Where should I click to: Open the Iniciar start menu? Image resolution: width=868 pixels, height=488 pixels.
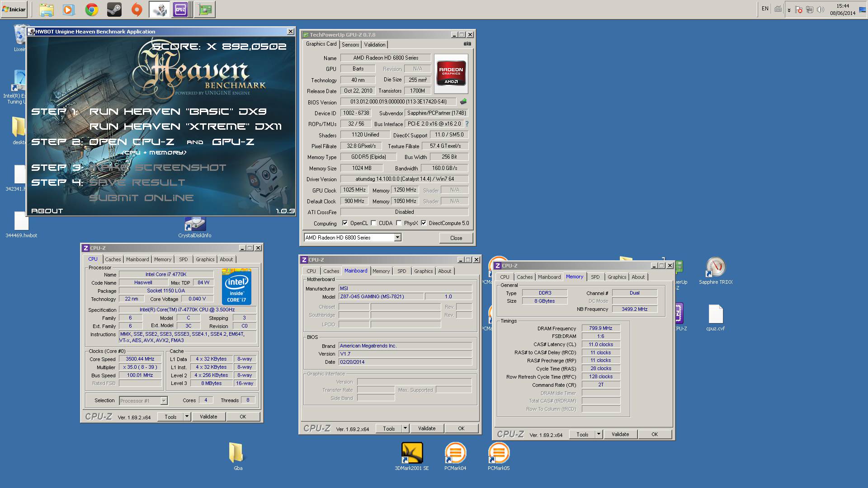tap(14, 9)
